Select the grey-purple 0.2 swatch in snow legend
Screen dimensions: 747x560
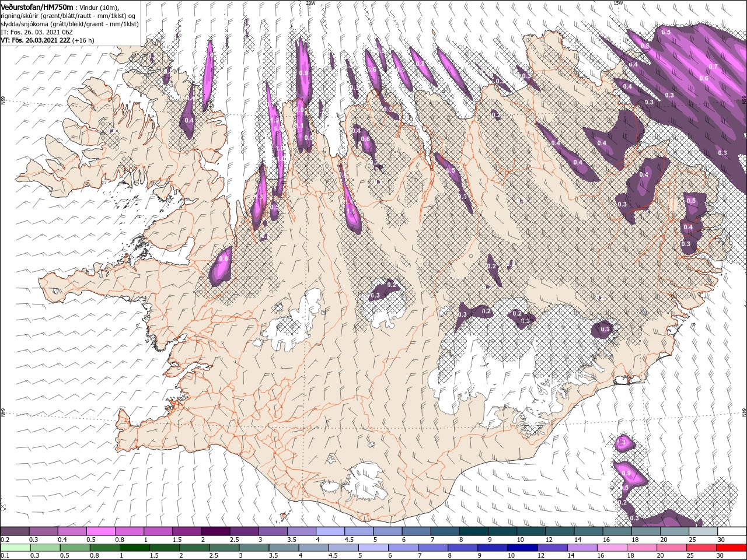click(x=15, y=531)
